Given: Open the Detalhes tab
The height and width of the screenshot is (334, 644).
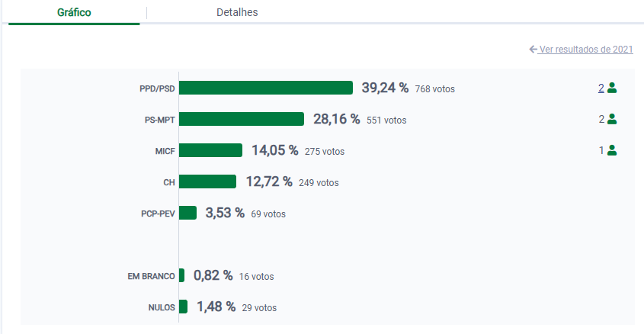Looking at the screenshot, I should click(237, 12).
